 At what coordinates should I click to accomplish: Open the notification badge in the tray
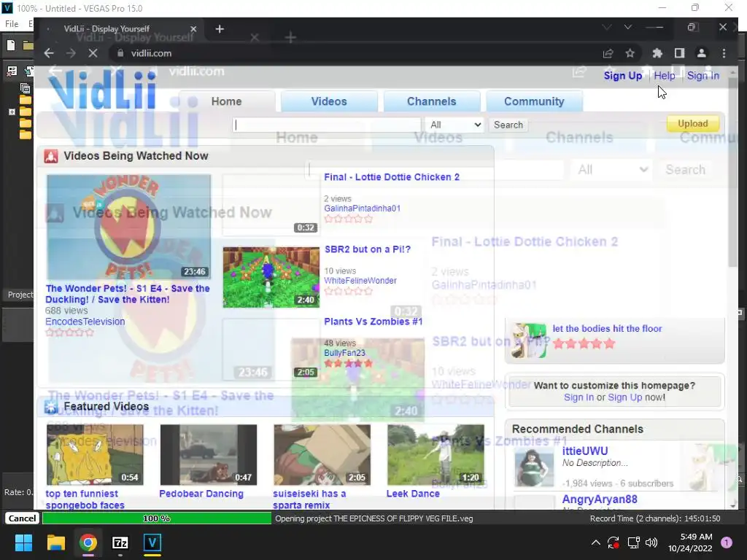726,542
